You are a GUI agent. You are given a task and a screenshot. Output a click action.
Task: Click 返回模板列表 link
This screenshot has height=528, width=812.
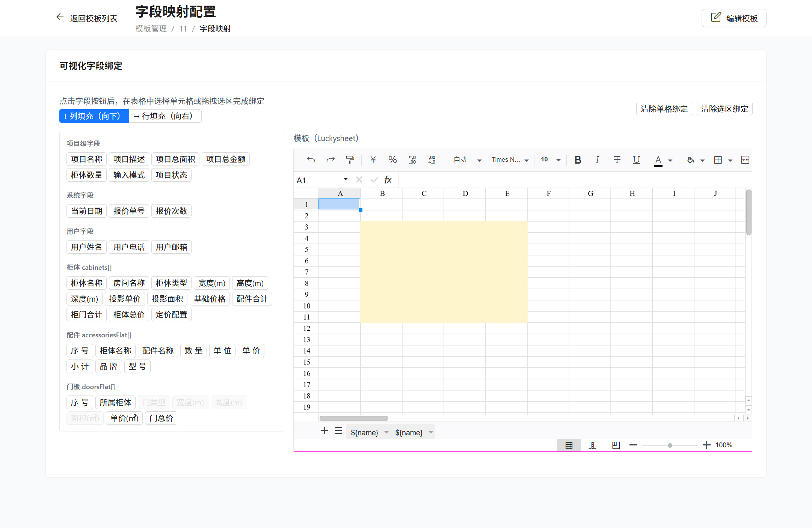(94, 18)
